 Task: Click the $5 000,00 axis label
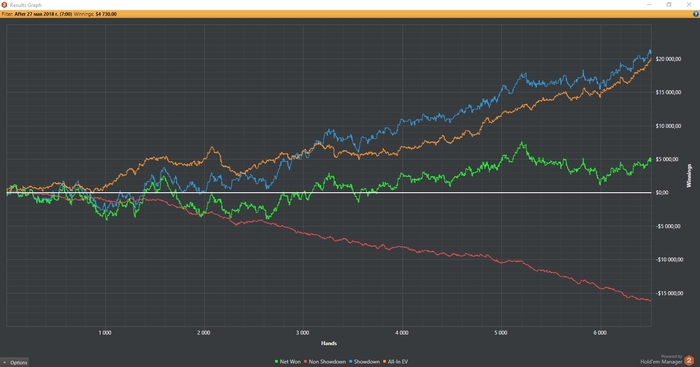coord(667,159)
